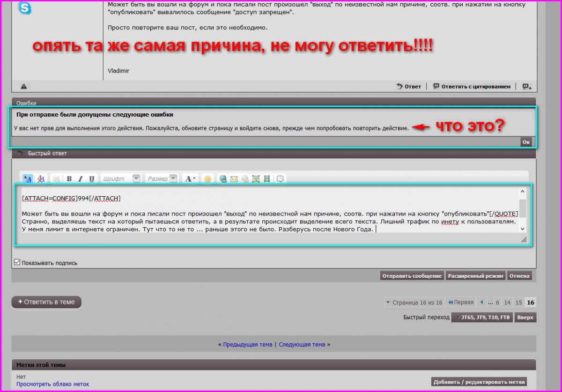This screenshot has height=392, width=562.
Task: Insert email link with envelope icon
Action: [x=234, y=179]
